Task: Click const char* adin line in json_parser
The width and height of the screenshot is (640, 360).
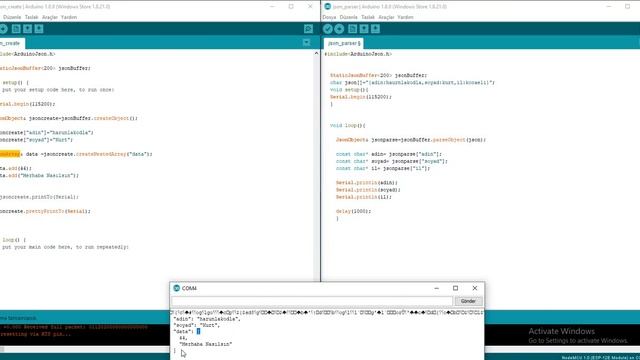Action: click(x=389, y=154)
